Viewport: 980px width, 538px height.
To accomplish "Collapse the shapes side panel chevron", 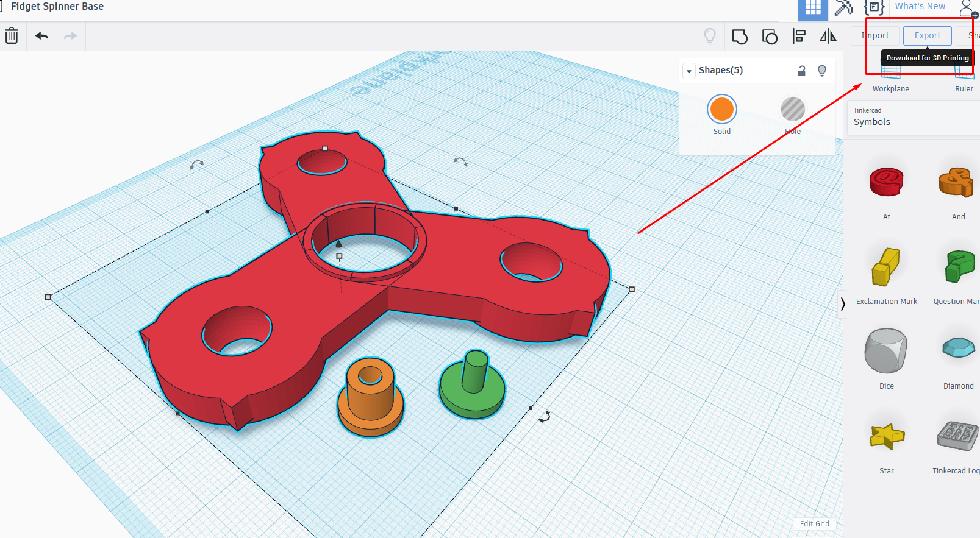I will click(843, 303).
